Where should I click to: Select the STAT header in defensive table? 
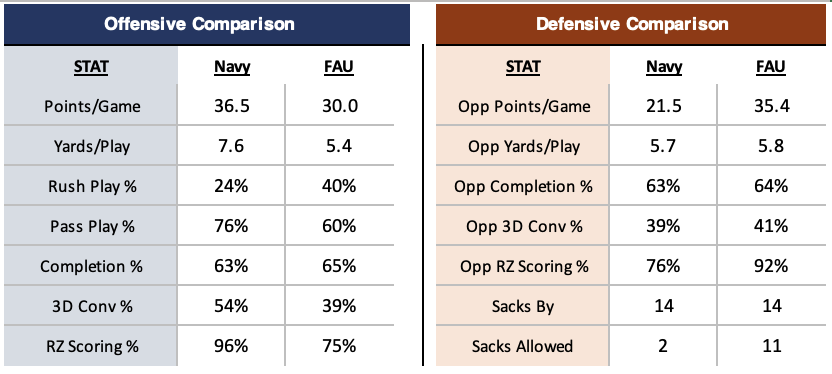coord(523,67)
